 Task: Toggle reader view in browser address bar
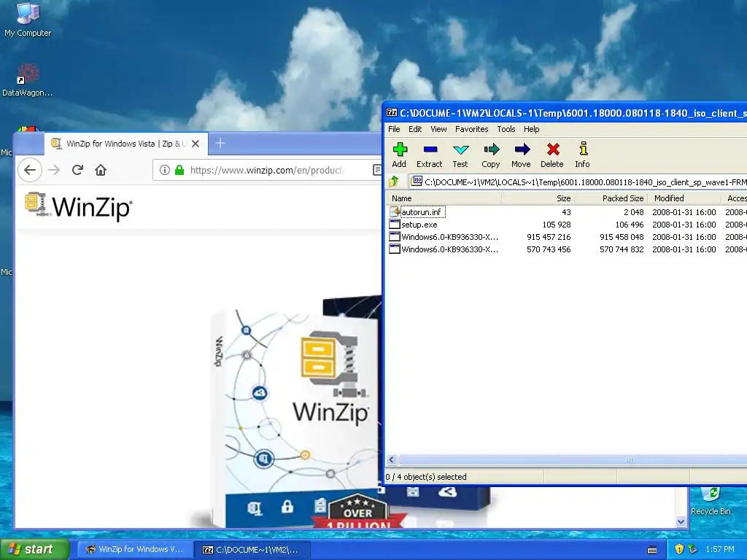(377, 170)
